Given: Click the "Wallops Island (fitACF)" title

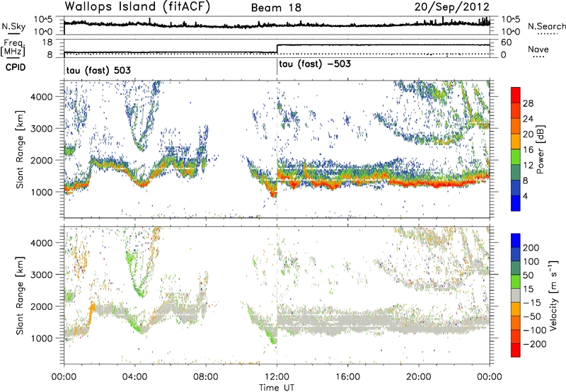Looking at the screenshot, I should (x=137, y=7).
